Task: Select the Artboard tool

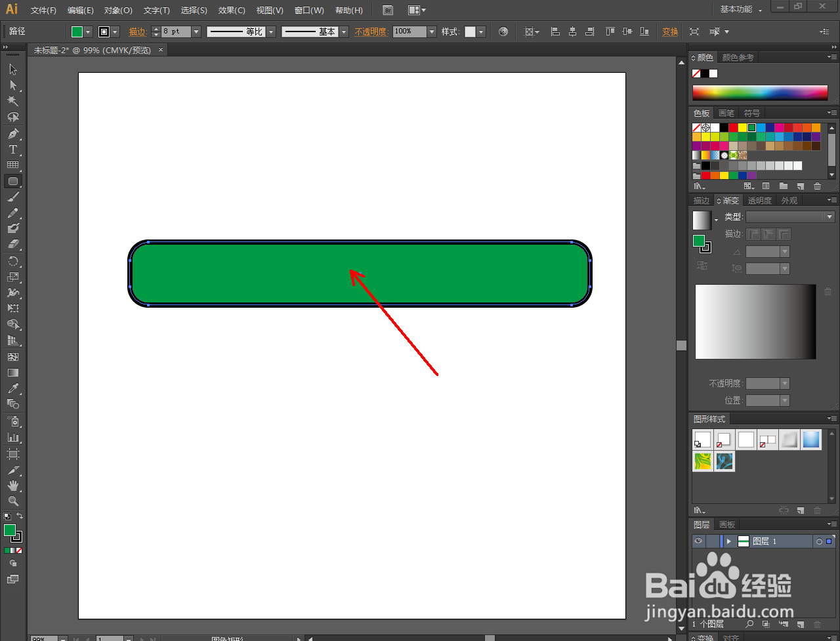Action: coord(13,454)
